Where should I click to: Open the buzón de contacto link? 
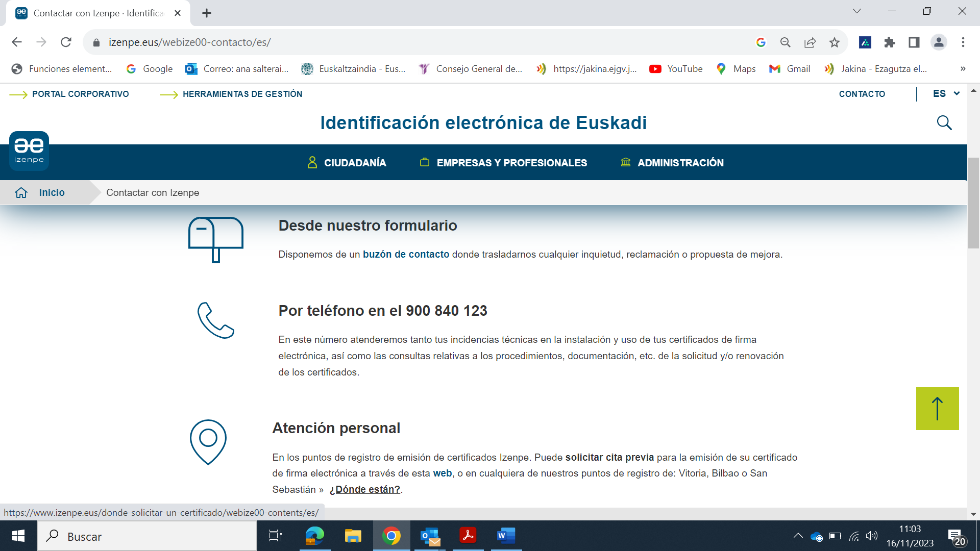click(x=406, y=255)
